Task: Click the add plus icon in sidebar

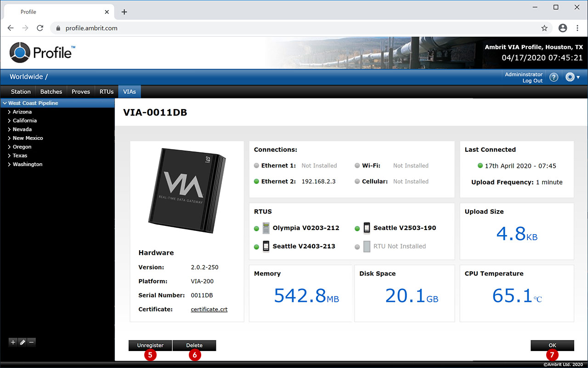Action: pos(13,342)
